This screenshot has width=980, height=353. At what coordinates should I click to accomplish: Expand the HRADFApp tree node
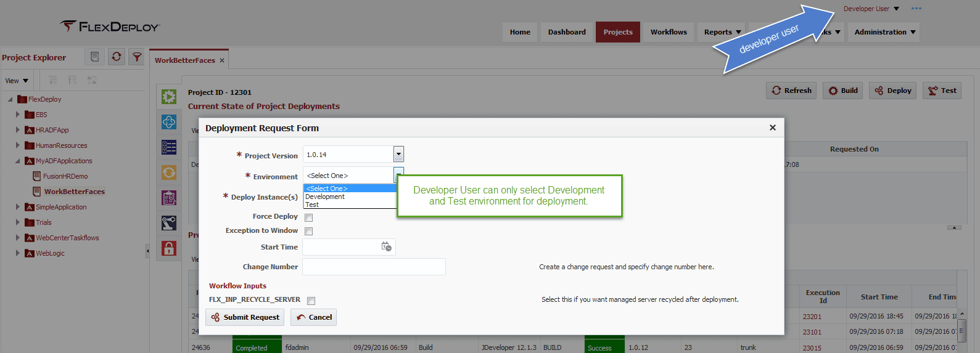coord(18,130)
